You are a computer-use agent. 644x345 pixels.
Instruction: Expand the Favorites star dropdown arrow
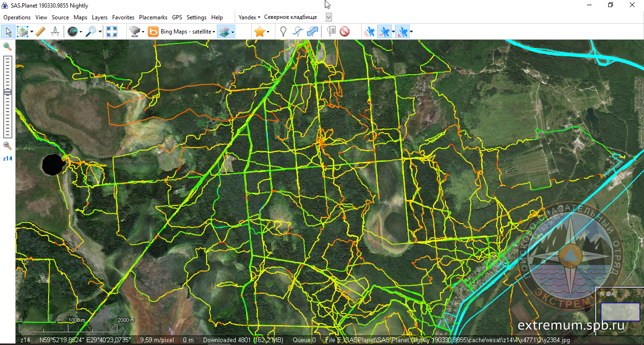point(268,32)
